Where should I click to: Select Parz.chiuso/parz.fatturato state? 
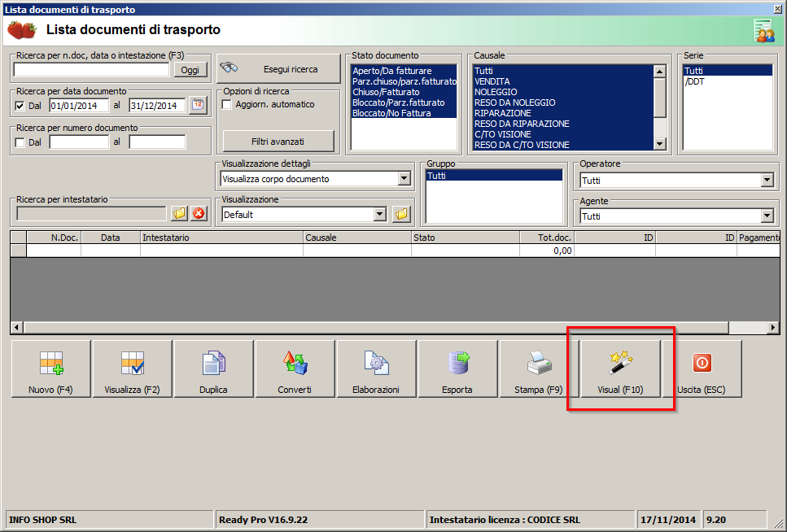pyautogui.click(x=404, y=81)
